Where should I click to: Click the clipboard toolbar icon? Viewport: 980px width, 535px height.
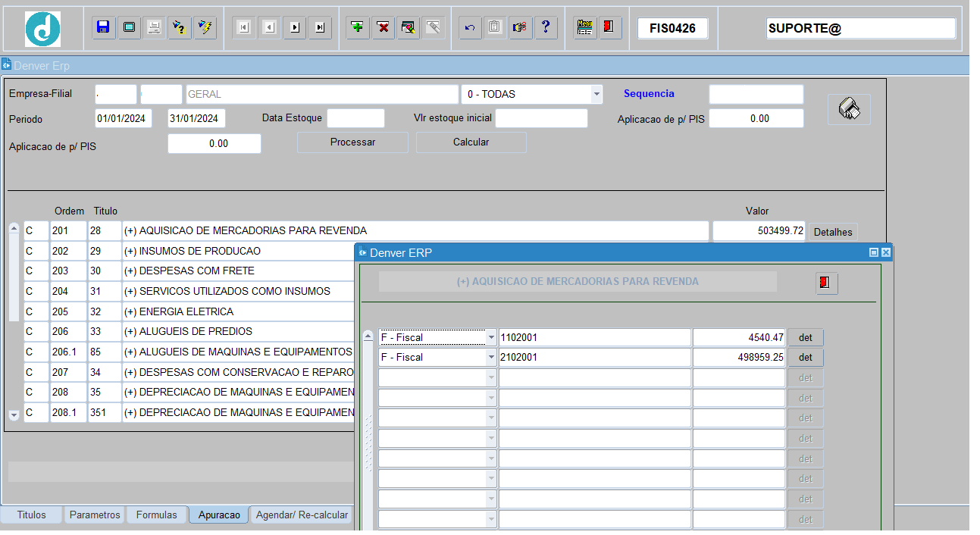495,28
